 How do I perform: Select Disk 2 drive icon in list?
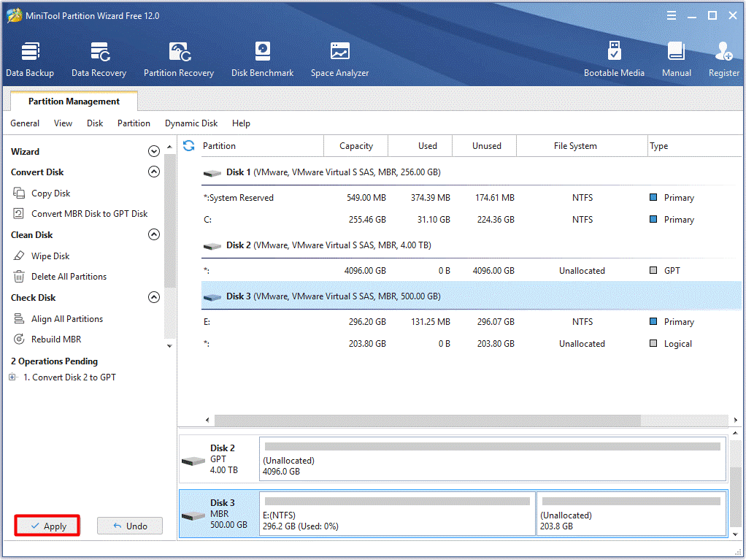212,246
